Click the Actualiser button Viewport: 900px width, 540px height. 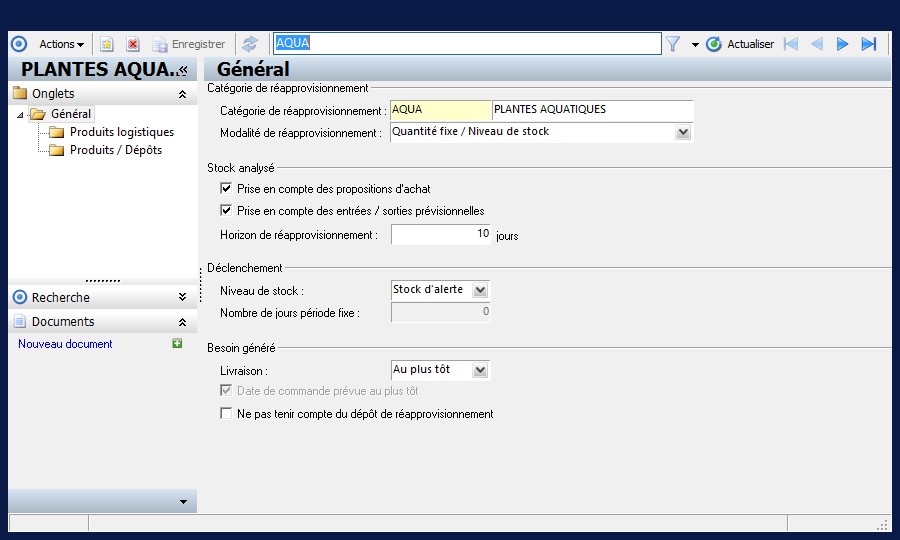pos(740,44)
